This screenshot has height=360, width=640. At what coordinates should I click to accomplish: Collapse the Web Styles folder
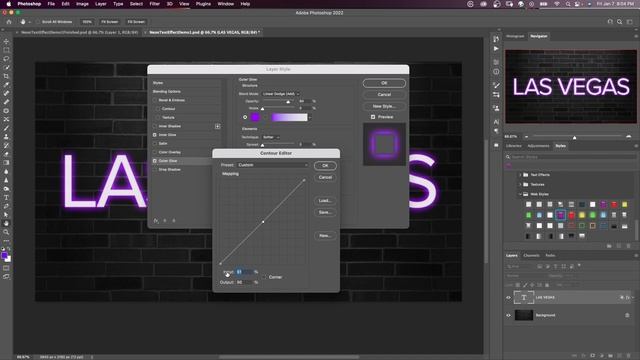520,194
